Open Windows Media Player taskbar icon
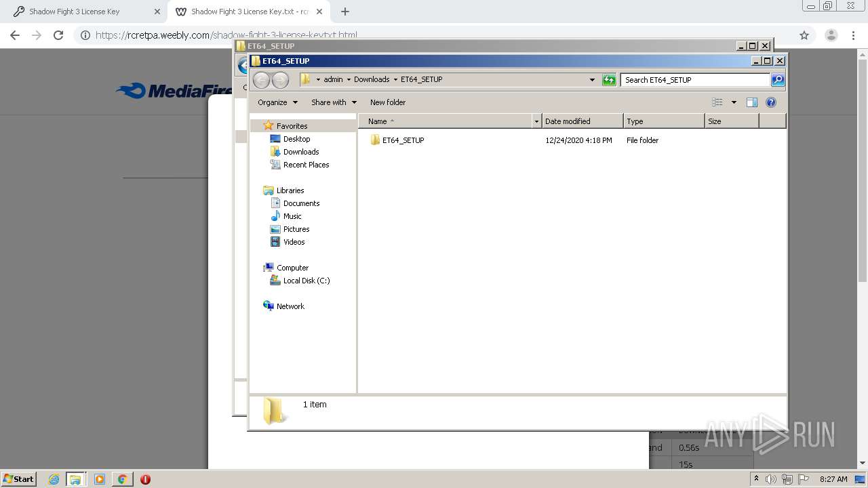This screenshot has height=488, width=868. pyautogui.click(x=100, y=479)
